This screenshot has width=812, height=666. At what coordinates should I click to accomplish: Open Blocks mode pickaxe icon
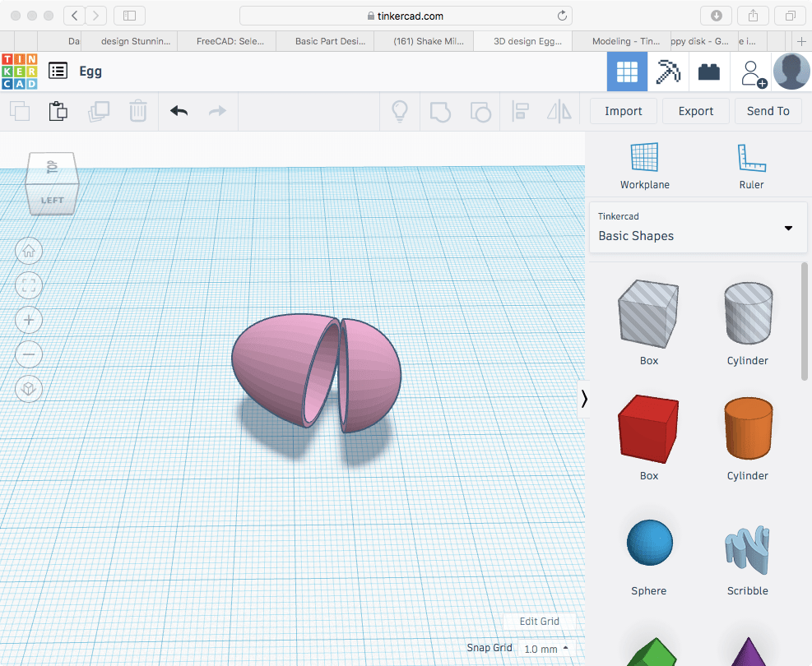coord(667,72)
